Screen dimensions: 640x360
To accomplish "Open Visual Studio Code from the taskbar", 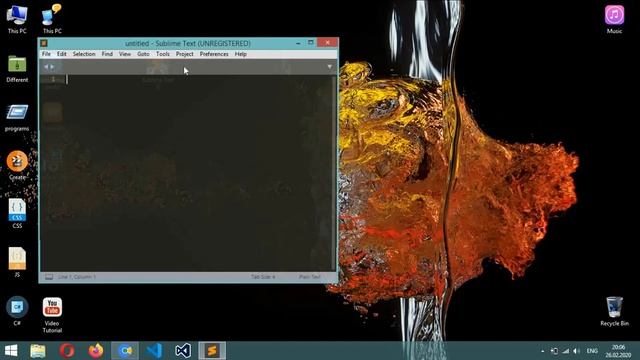I will point(154,351).
